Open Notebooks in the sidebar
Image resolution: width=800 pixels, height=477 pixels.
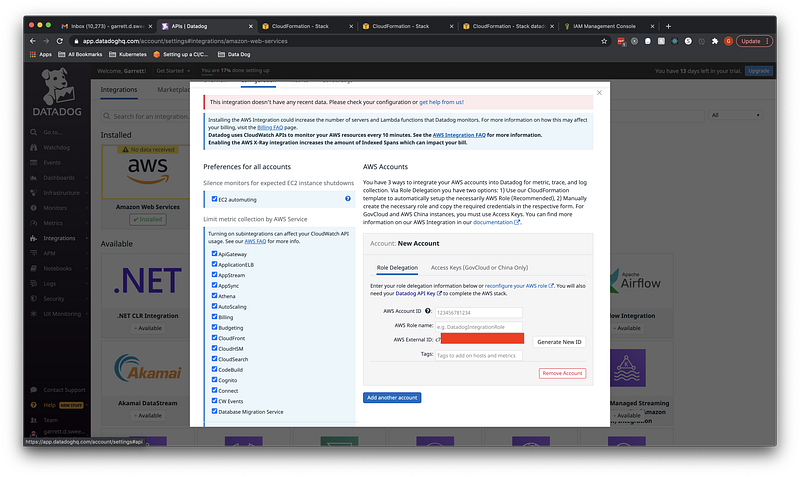pyautogui.click(x=57, y=268)
